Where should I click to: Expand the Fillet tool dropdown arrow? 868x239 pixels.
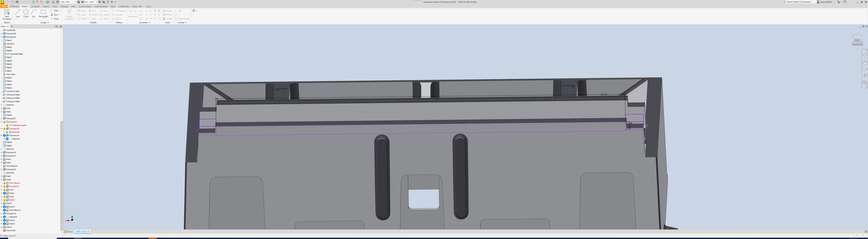60,11
